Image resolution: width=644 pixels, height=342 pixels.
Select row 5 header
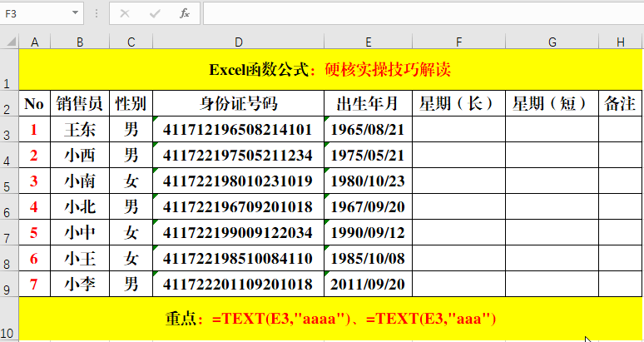[9, 181]
